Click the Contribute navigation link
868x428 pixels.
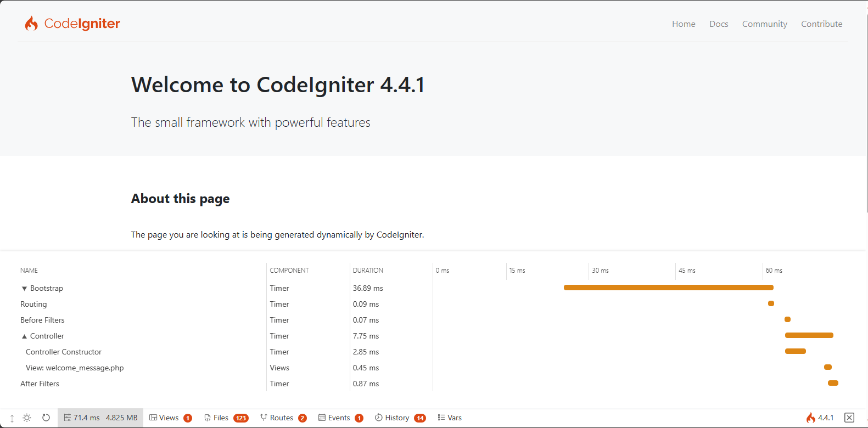click(x=821, y=24)
